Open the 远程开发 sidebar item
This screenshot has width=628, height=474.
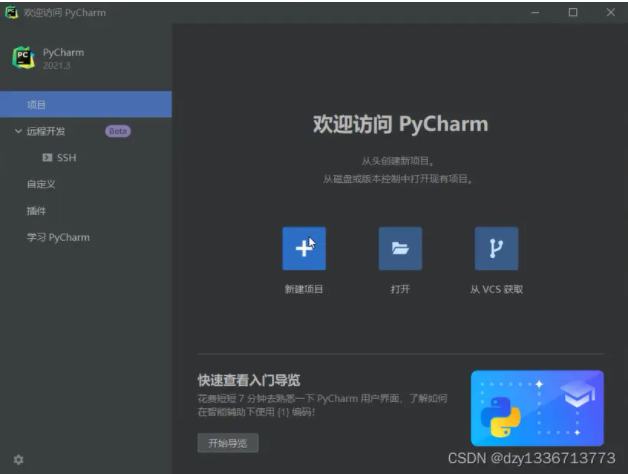[46, 131]
